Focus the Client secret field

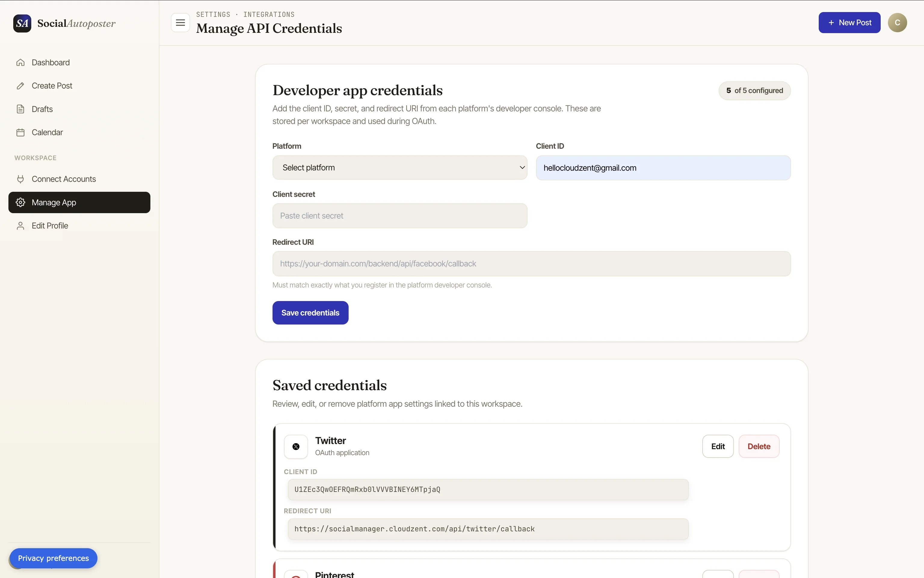(x=400, y=216)
